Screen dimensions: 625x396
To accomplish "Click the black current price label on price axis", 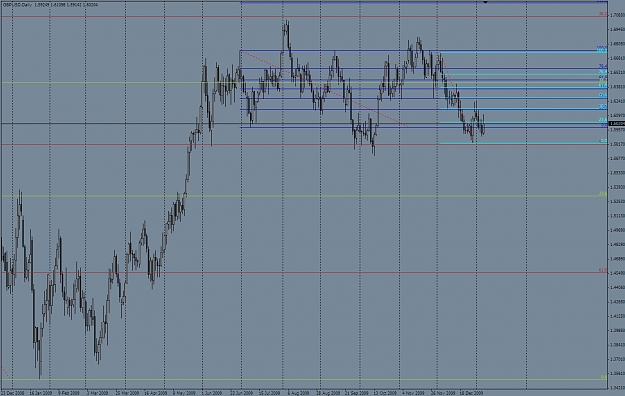I will coord(616,124).
